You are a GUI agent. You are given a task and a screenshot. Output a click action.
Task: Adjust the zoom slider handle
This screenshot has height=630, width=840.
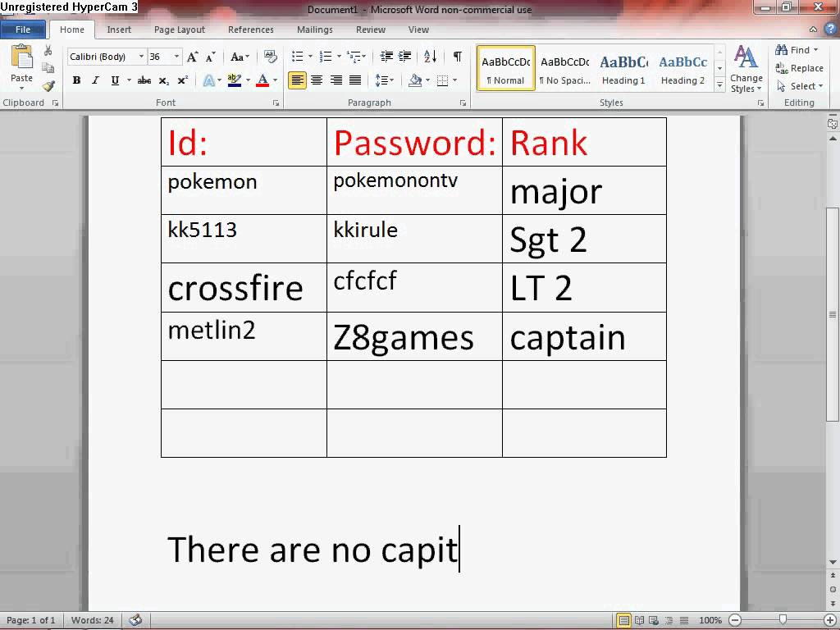(x=783, y=620)
